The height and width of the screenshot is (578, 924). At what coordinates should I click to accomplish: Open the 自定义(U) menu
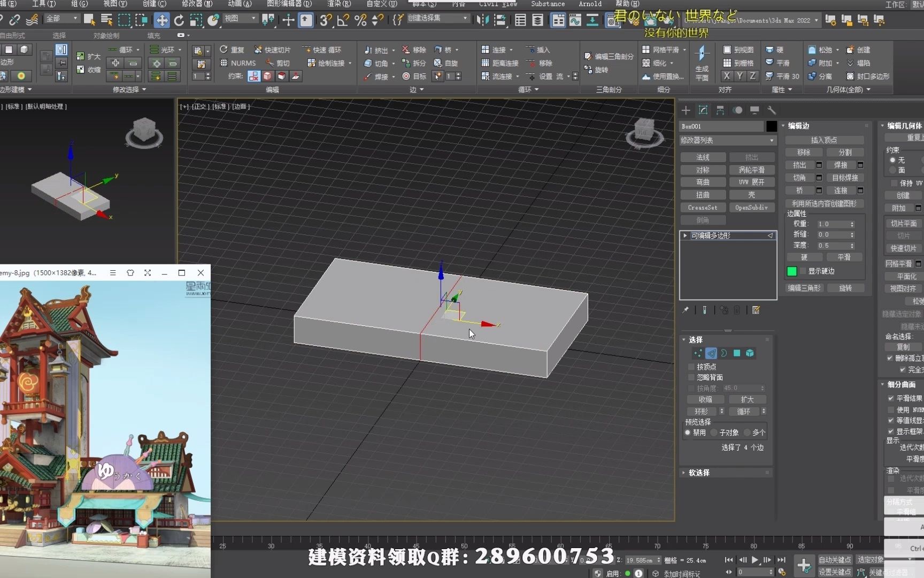(x=381, y=4)
